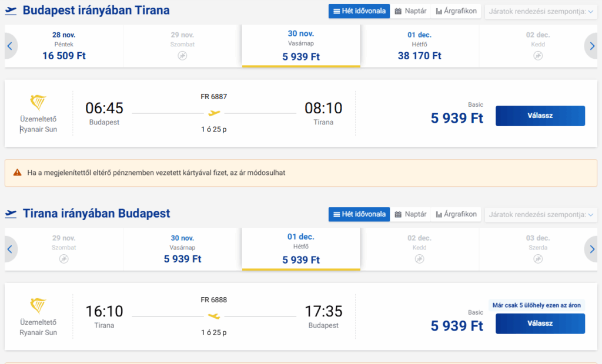Click no-flight icon under 29 nov. outbound
The width and height of the screenshot is (602, 364).
(x=182, y=56)
